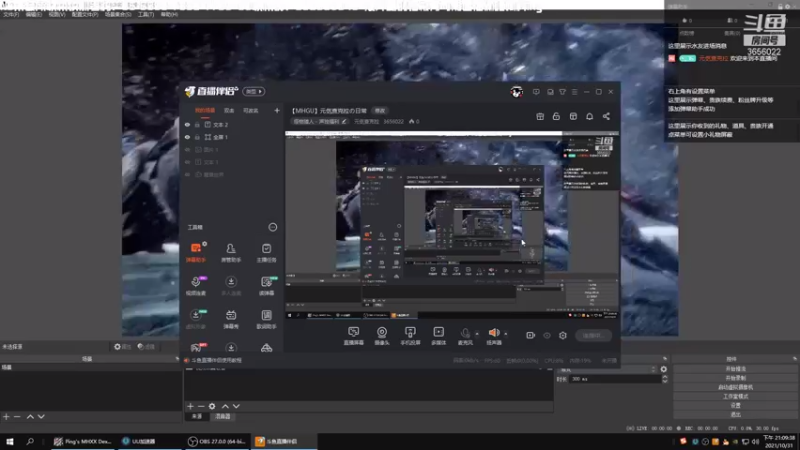800x450 pixels.
Task: Toggle lock on 全屏 1 source
Action: pos(197,137)
